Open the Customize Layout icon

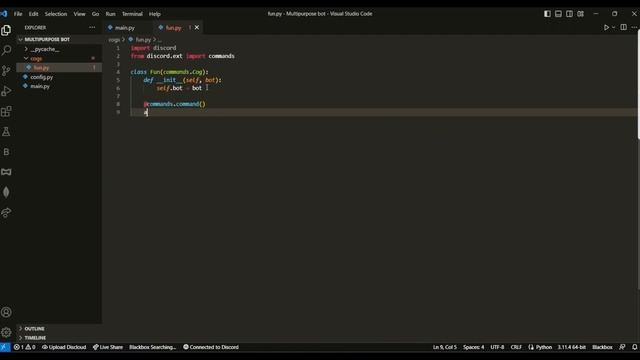click(x=580, y=13)
